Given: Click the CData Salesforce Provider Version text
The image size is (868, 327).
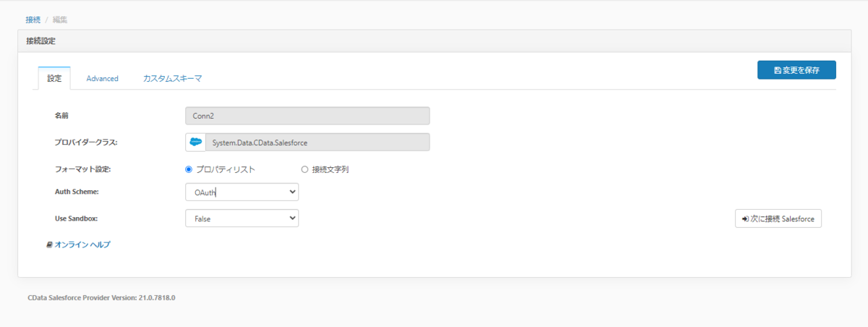Looking at the screenshot, I should pos(102,297).
